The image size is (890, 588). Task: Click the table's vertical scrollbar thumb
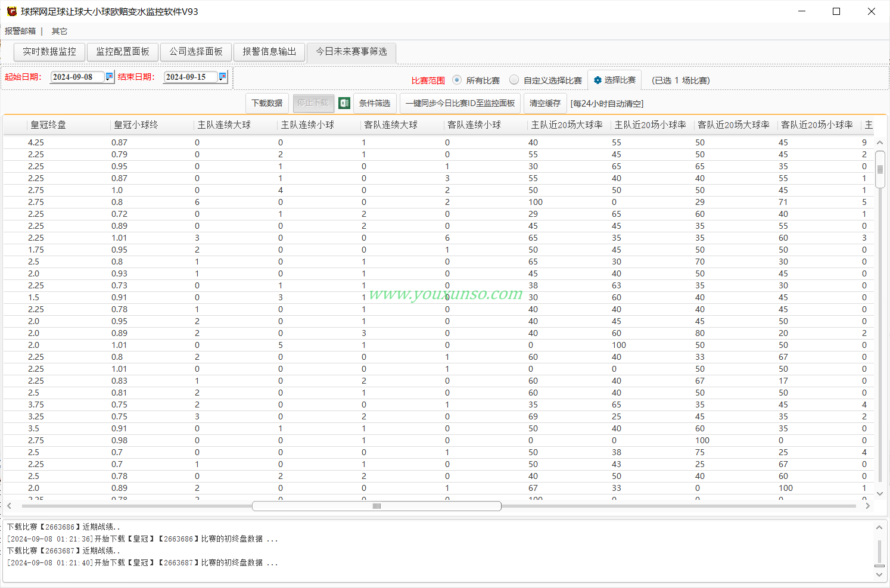click(880, 169)
